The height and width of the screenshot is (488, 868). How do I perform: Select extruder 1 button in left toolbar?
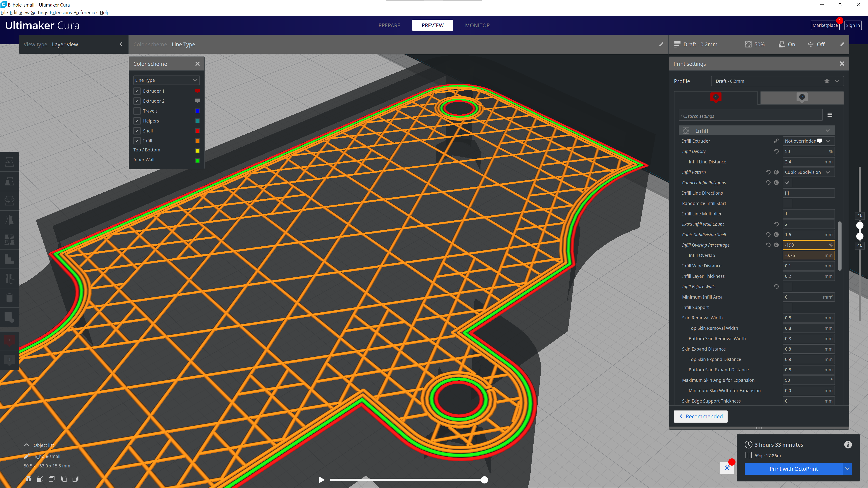click(x=9, y=340)
